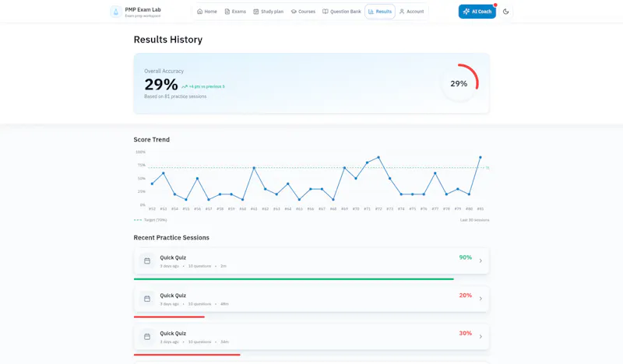The image size is (623, 364).
Task: Click the session #53 data point on chart
Action: coord(164,173)
